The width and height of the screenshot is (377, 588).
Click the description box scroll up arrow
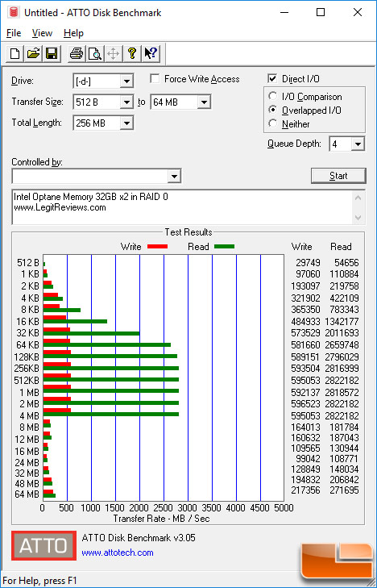point(358,198)
